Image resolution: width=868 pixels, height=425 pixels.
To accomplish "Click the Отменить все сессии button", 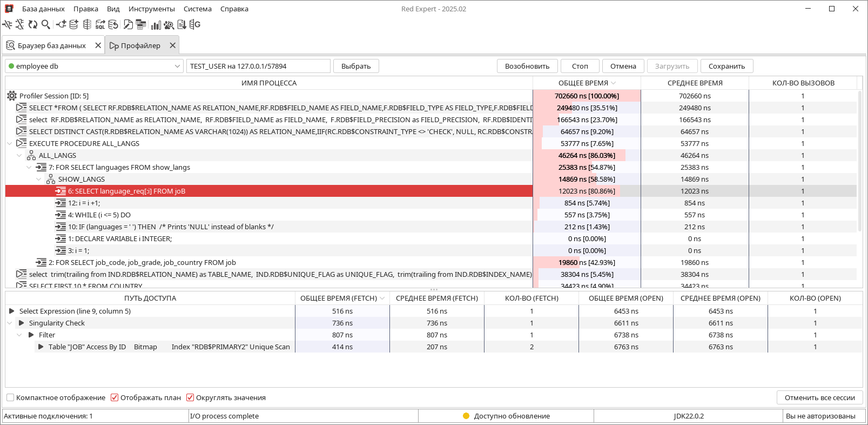I will coord(819,397).
